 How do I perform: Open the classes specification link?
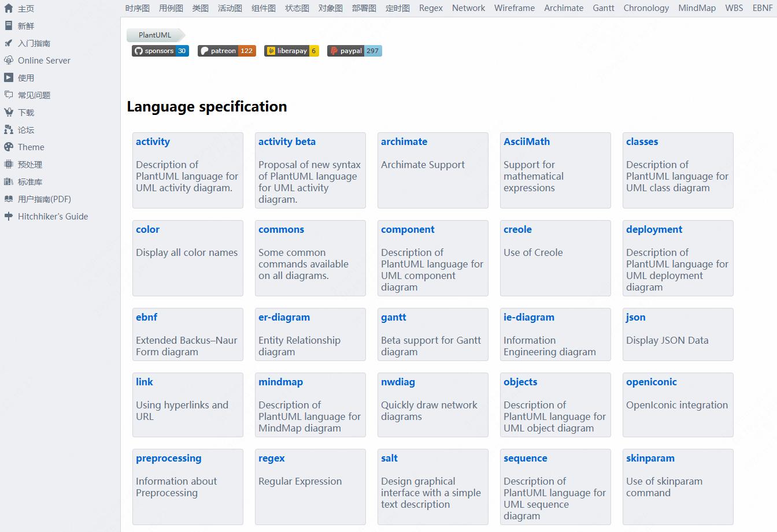click(x=642, y=142)
